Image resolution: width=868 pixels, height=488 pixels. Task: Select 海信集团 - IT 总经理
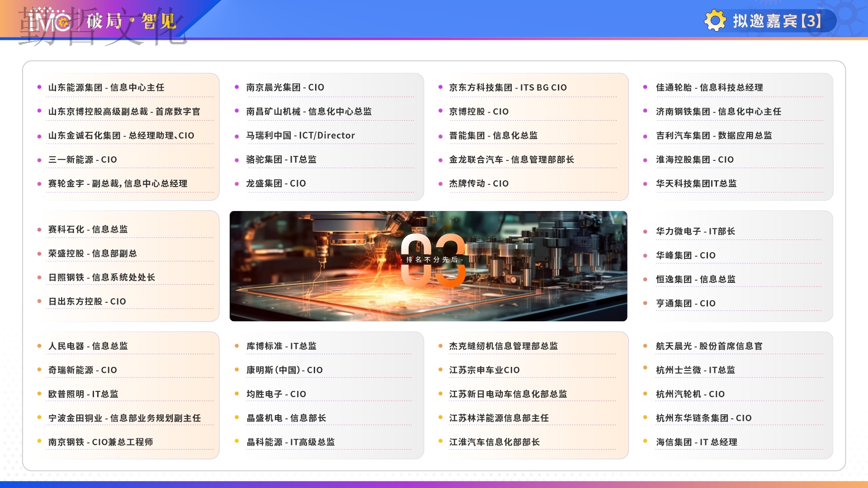697,442
